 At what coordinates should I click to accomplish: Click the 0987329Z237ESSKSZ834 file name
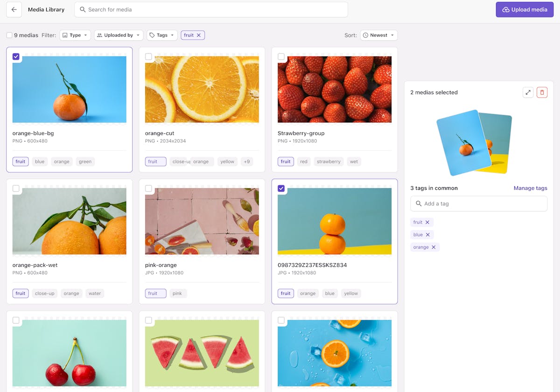[312, 265]
